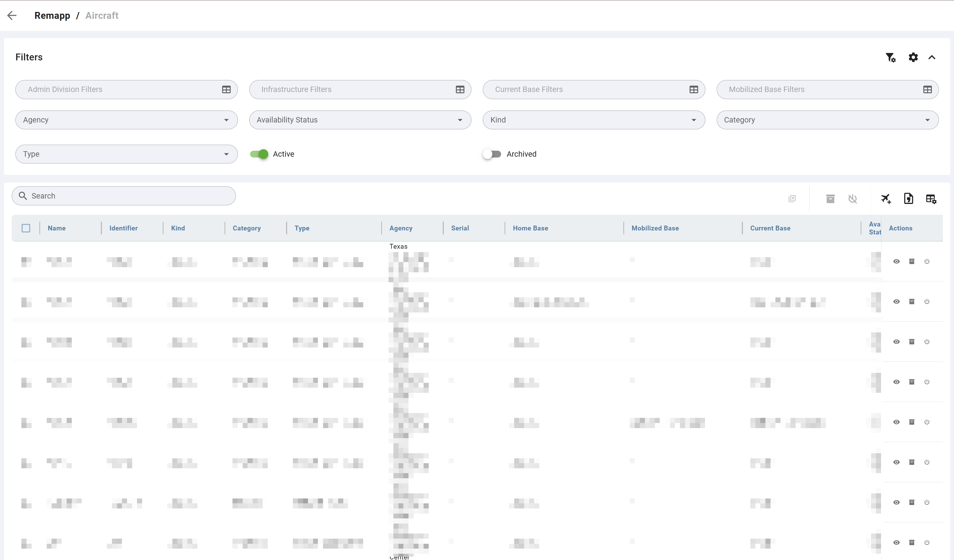Screen dimensions: 954x560
Task: View the second aircraft row via eye icon
Action: (x=896, y=301)
